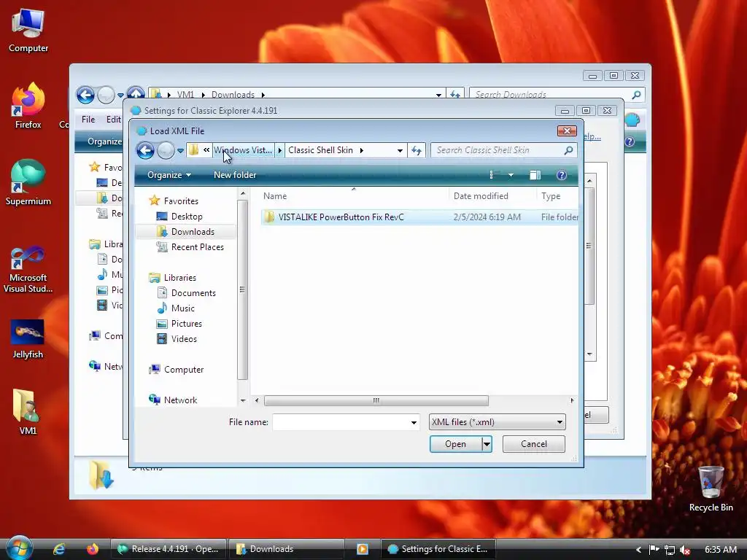
Task: Open the File name history dropdown
Action: (x=414, y=422)
